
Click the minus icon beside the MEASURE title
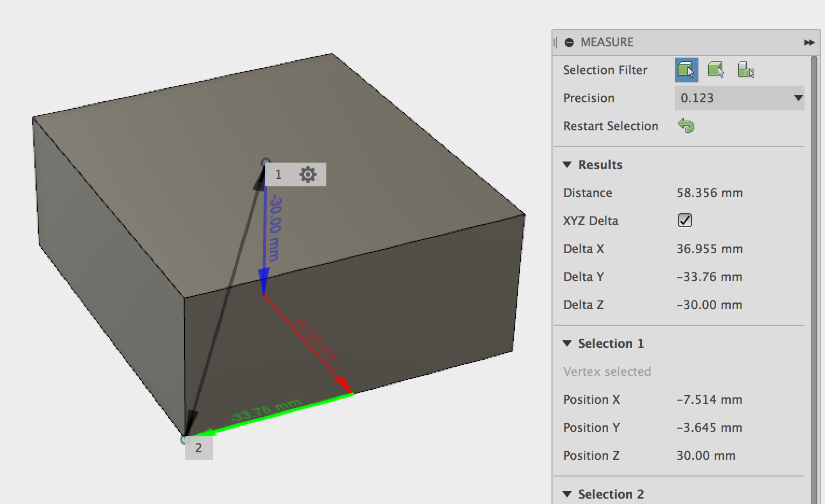pyautogui.click(x=569, y=42)
